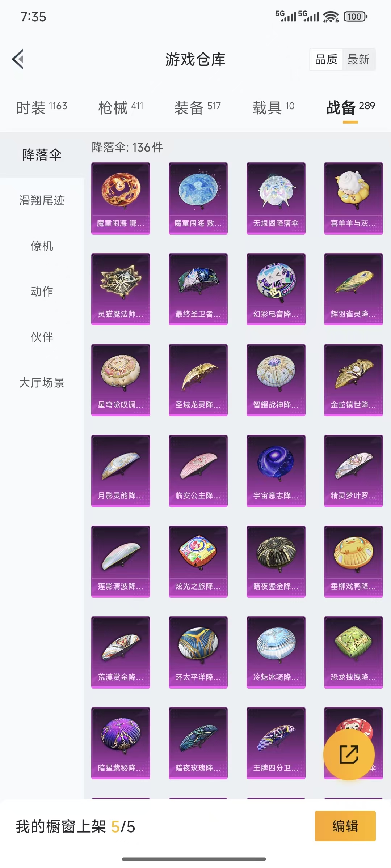The image size is (391, 868).
Task: Switch to the 枪械 411 tab
Action: [x=121, y=107]
